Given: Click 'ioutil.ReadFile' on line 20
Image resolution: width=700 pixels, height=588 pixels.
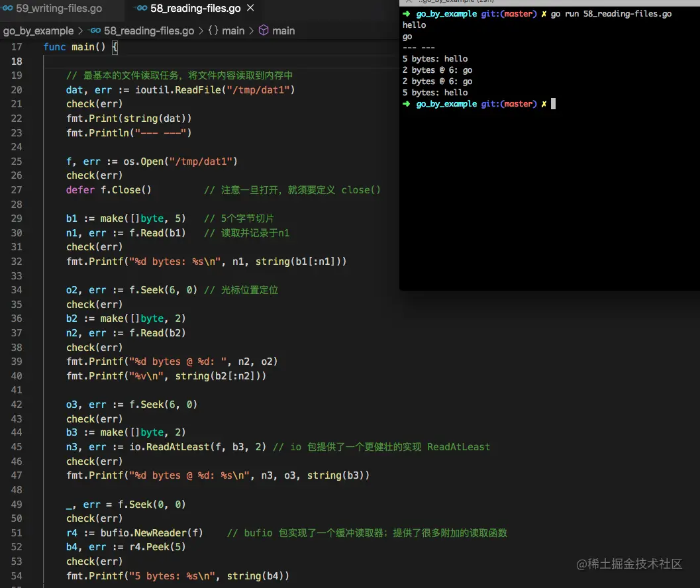Looking at the screenshot, I should 178,90.
